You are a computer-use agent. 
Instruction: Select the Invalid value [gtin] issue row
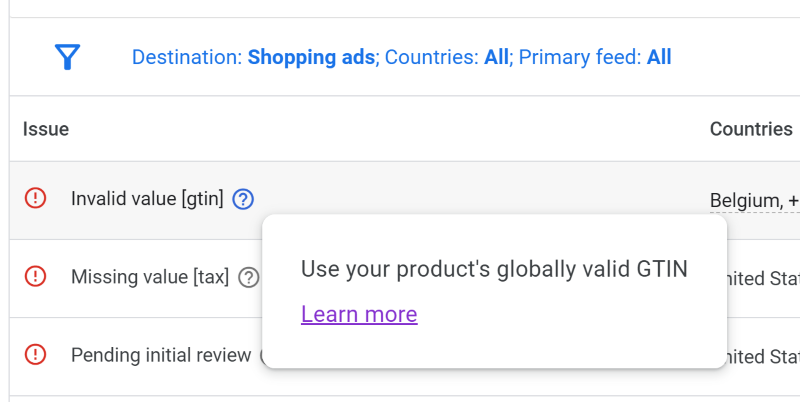[x=405, y=200]
